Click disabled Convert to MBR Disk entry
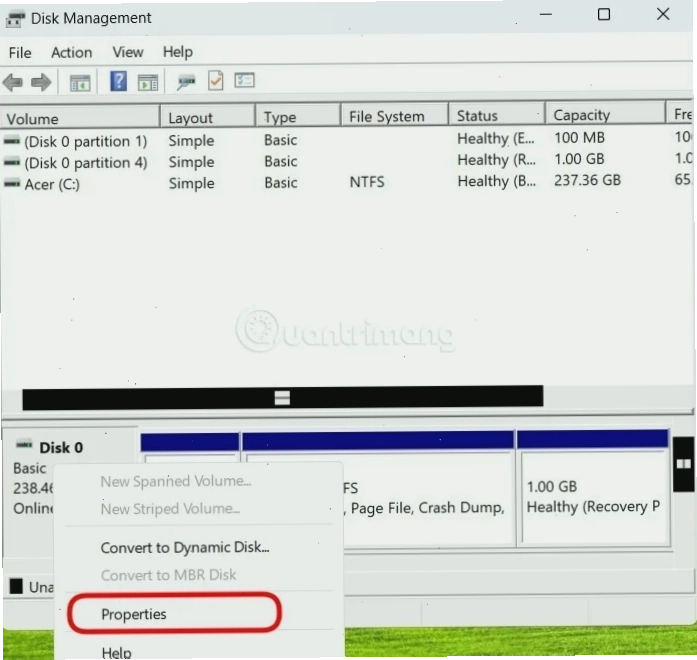The height and width of the screenshot is (660, 697). pyautogui.click(x=168, y=575)
